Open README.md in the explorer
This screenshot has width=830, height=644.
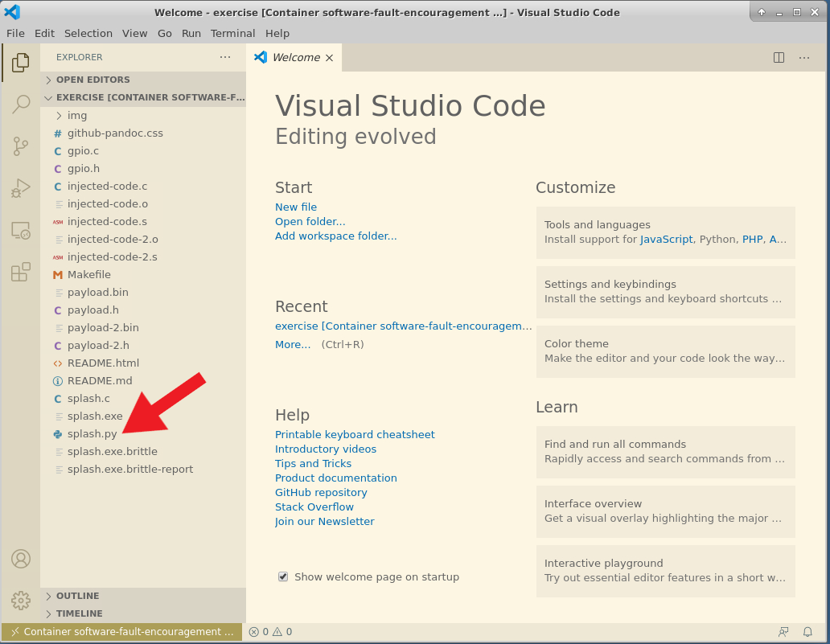point(143,380)
